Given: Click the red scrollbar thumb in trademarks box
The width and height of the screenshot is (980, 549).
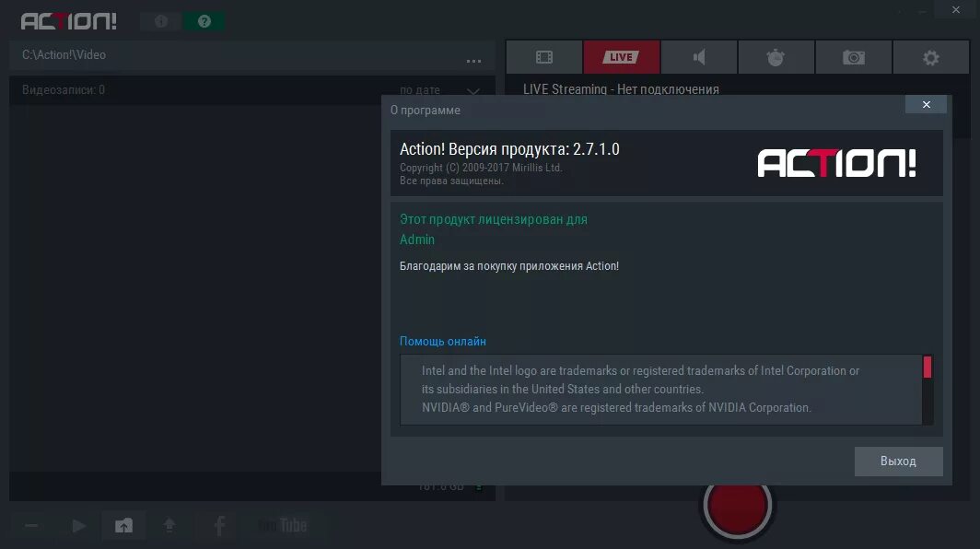Looking at the screenshot, I should [927, 368].
